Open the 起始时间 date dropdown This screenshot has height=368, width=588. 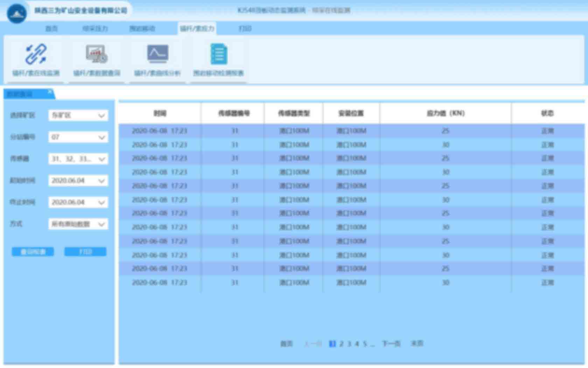[78, 180]
